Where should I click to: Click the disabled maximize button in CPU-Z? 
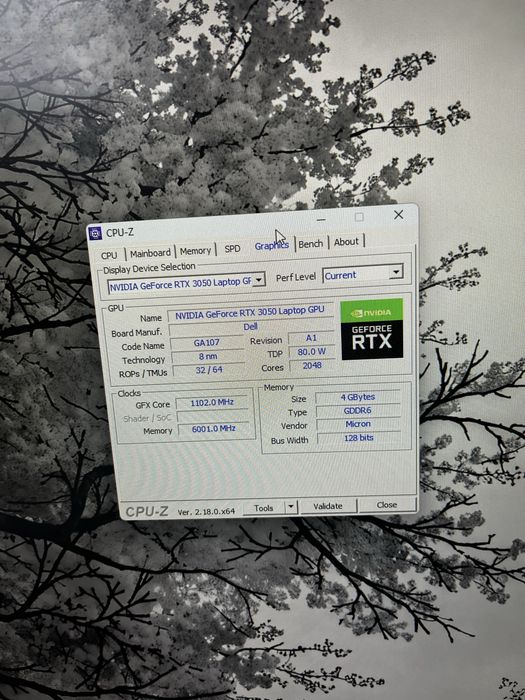pos(359,217)
